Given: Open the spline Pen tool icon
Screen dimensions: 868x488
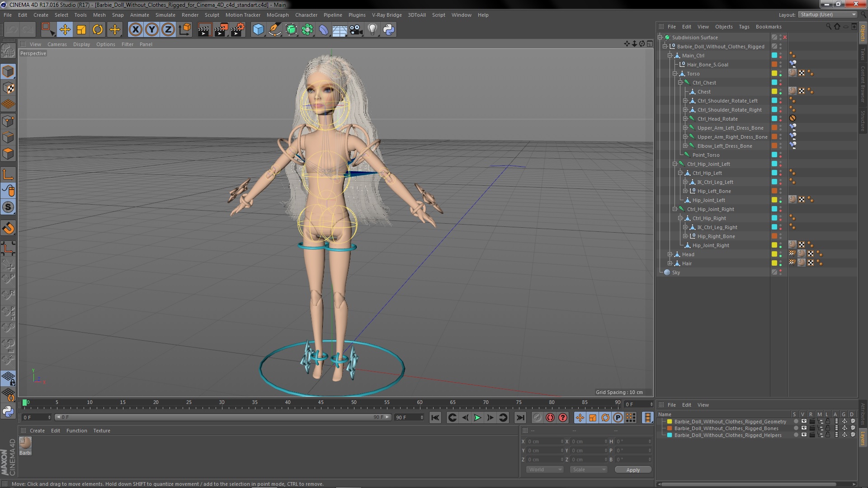Looking at the screenshot, I should (275, 30).
